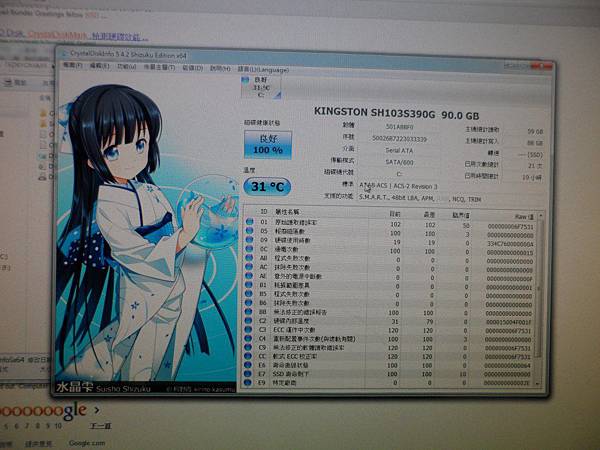600x450 pixels.
Task: Click the next page link beside Google pagination
Action: click(x=100, y=426)
